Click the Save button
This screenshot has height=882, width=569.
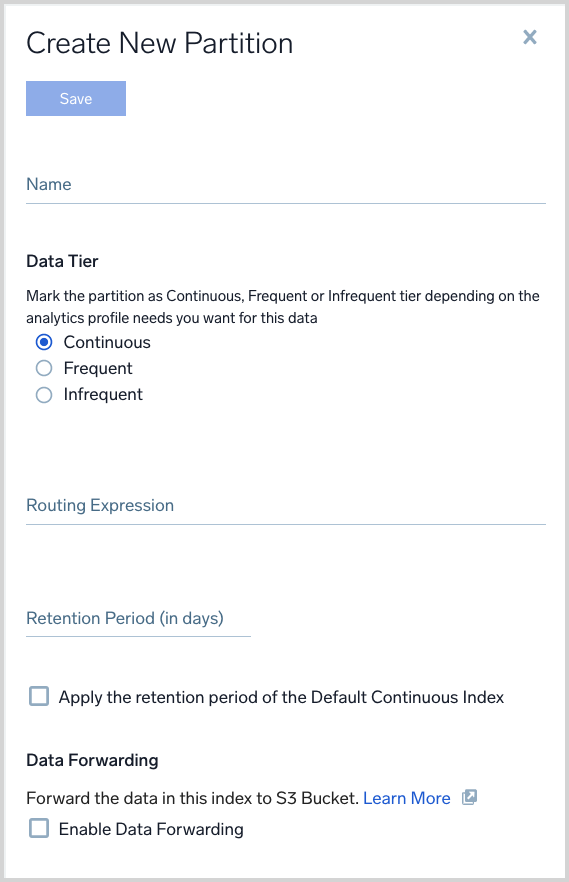[76, 98]
